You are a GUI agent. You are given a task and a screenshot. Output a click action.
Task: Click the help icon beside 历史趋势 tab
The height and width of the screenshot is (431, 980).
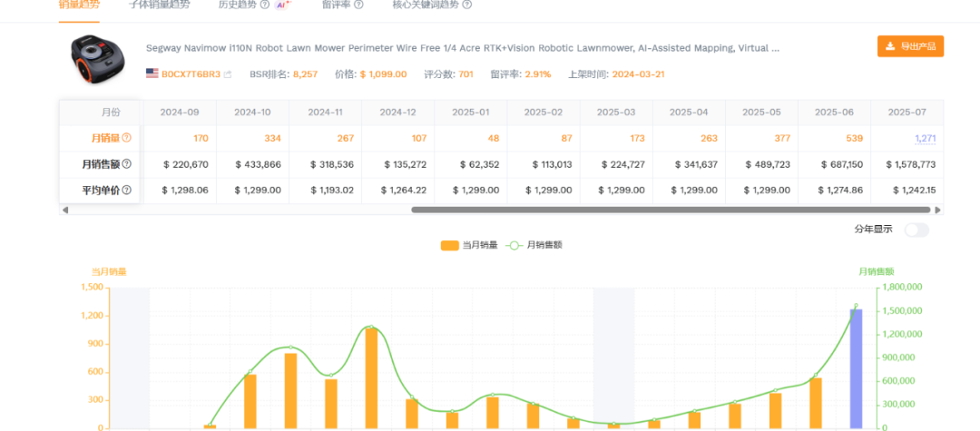click(x=264, y=5)
